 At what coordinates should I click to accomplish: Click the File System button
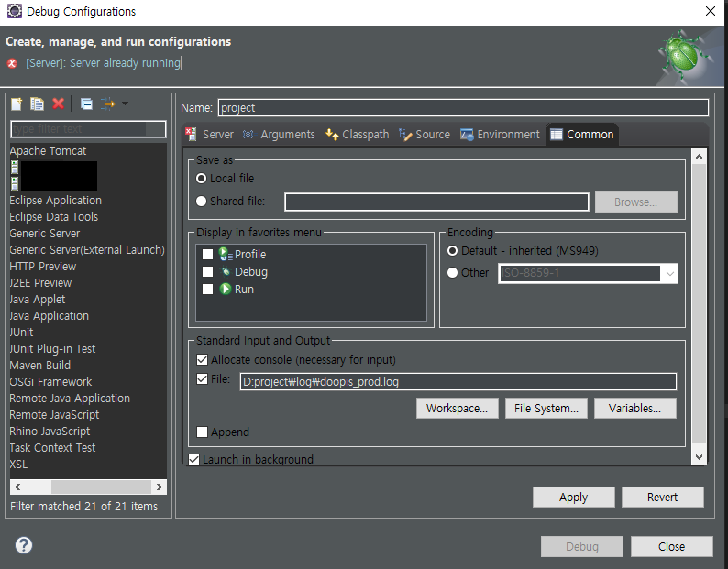click(546, 408)
